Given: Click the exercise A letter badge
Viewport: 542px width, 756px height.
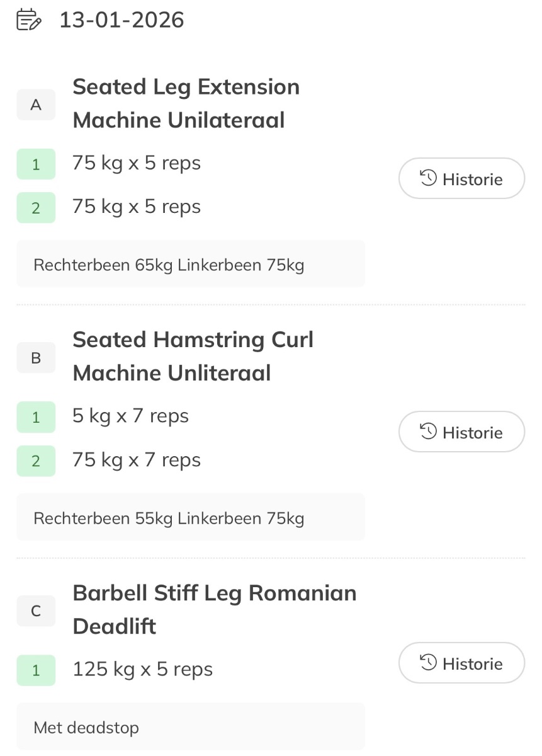Looking at the screenshot, I should click(36, 105).
